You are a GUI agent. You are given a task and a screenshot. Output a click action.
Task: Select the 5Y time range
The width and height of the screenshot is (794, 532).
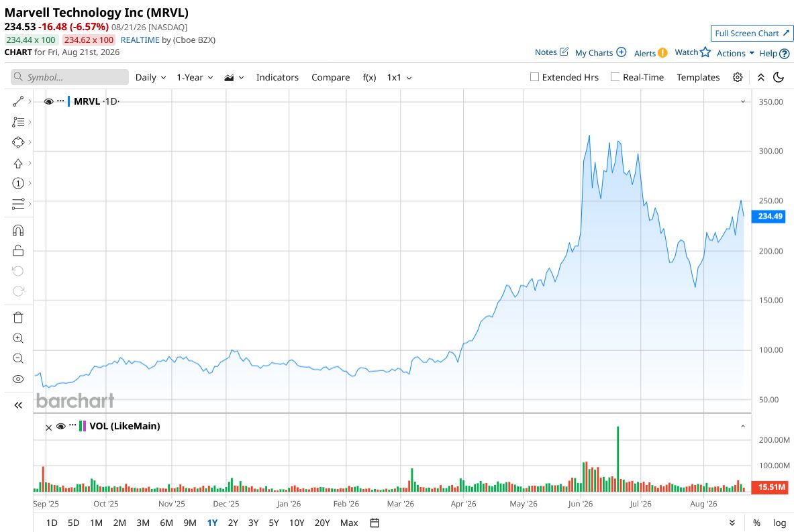tap(274, 523)
